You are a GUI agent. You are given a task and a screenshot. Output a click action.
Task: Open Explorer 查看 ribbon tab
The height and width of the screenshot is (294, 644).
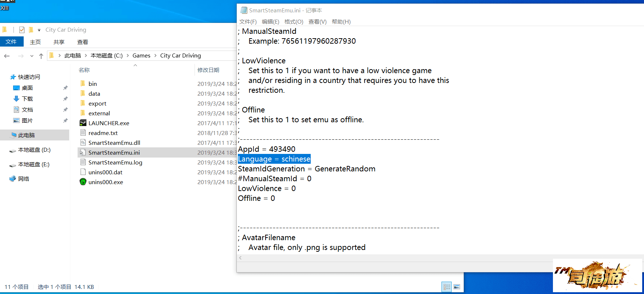83,42
